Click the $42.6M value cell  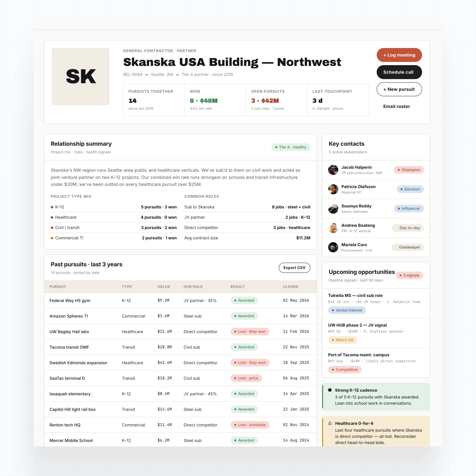(x=165, y=363)
